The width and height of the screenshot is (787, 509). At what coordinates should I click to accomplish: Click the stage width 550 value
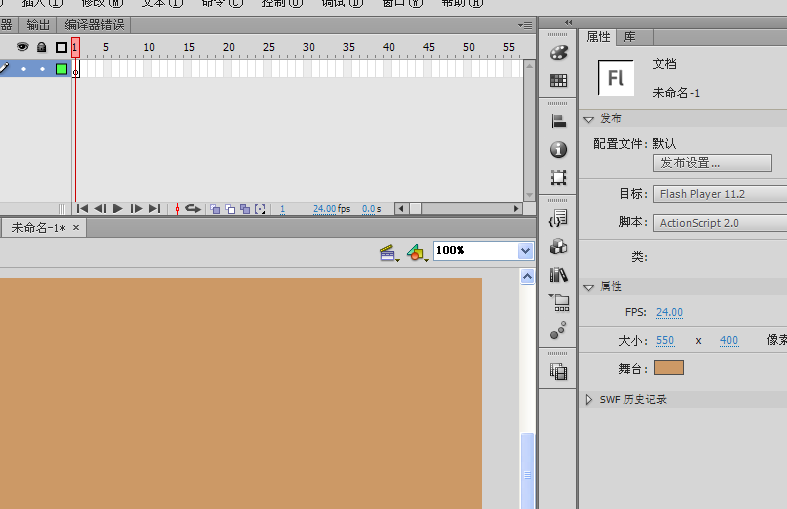(x=665, y=341)
